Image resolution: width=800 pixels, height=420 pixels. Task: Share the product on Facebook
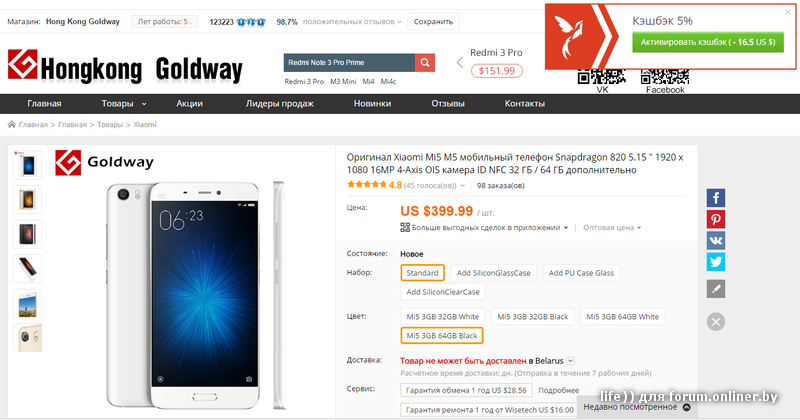point(716,198)
